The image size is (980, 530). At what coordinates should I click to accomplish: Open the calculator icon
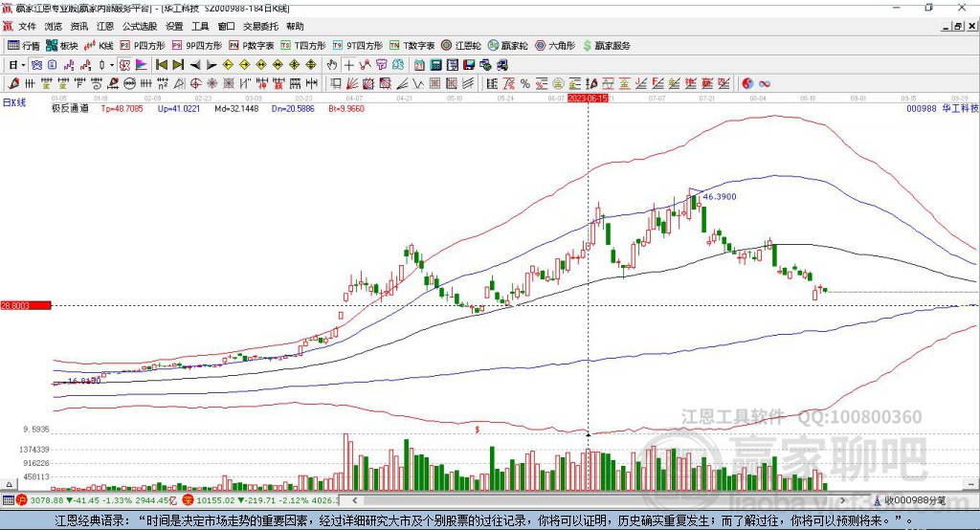tap(435, 65)
